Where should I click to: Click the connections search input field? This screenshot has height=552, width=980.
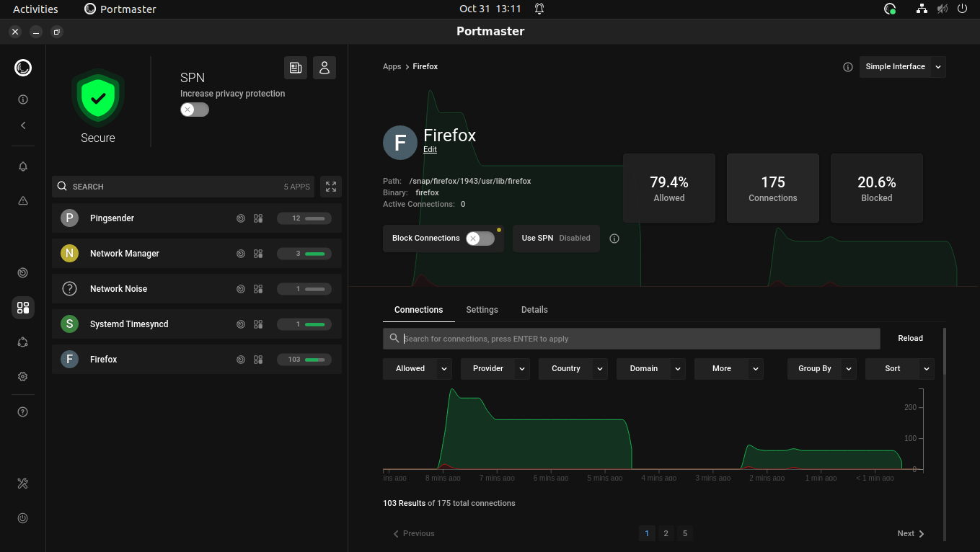pyautogui.click(x=631, y=338)
